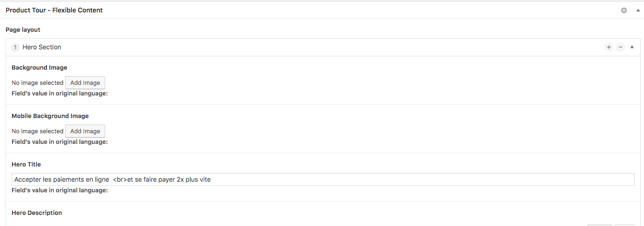Click the Mobile Background Image field label

tap(50, 116)
